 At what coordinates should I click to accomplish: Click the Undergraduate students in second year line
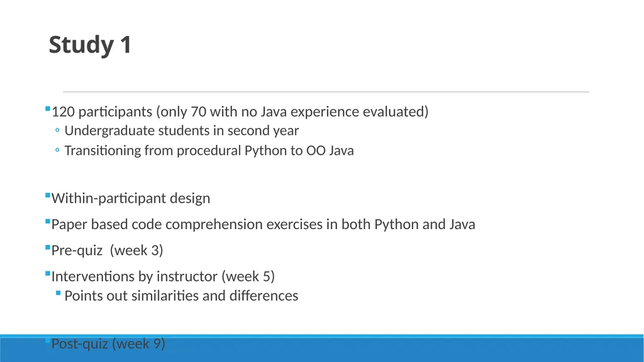[x=182, y=130]
